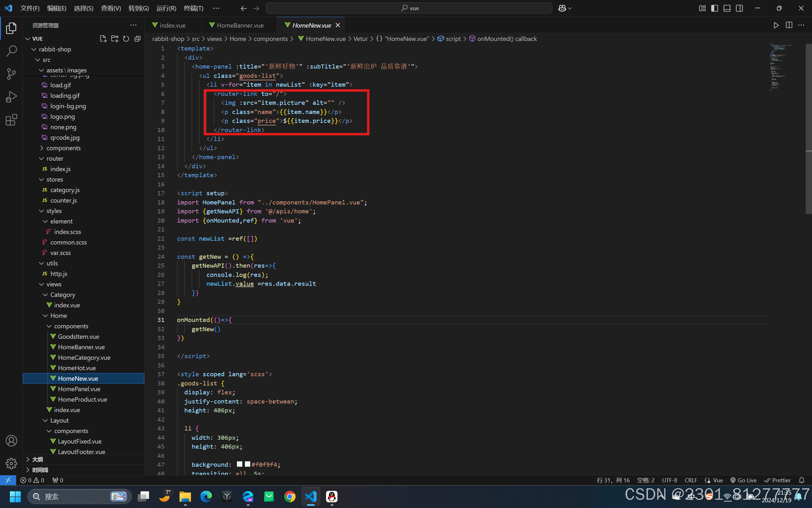Change encoding via UTF-8
812x508 pixels.
(669, 480)
